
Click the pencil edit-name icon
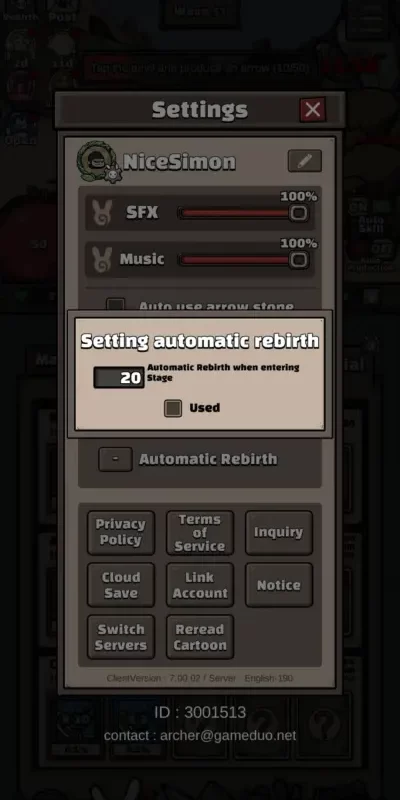(305, 161)
